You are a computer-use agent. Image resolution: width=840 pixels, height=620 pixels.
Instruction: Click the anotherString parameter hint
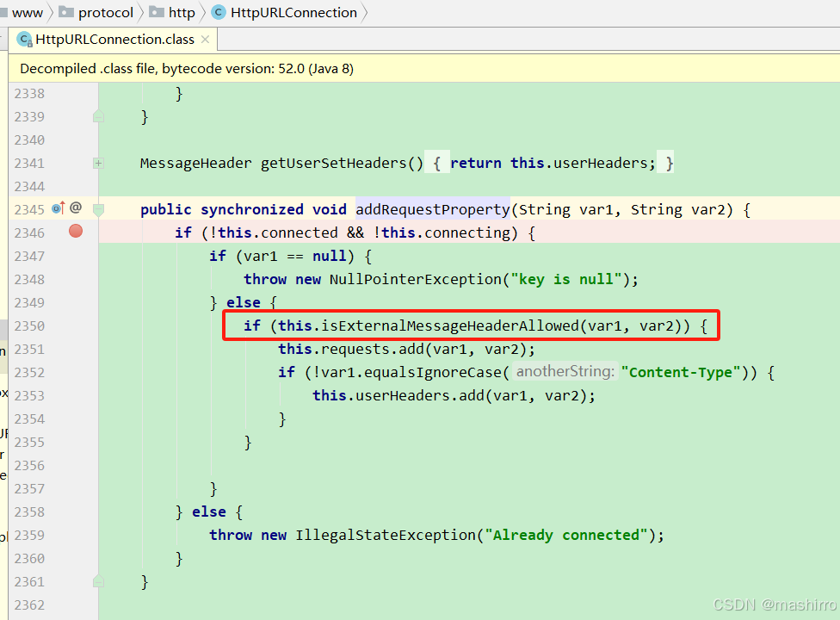(565, 372)
